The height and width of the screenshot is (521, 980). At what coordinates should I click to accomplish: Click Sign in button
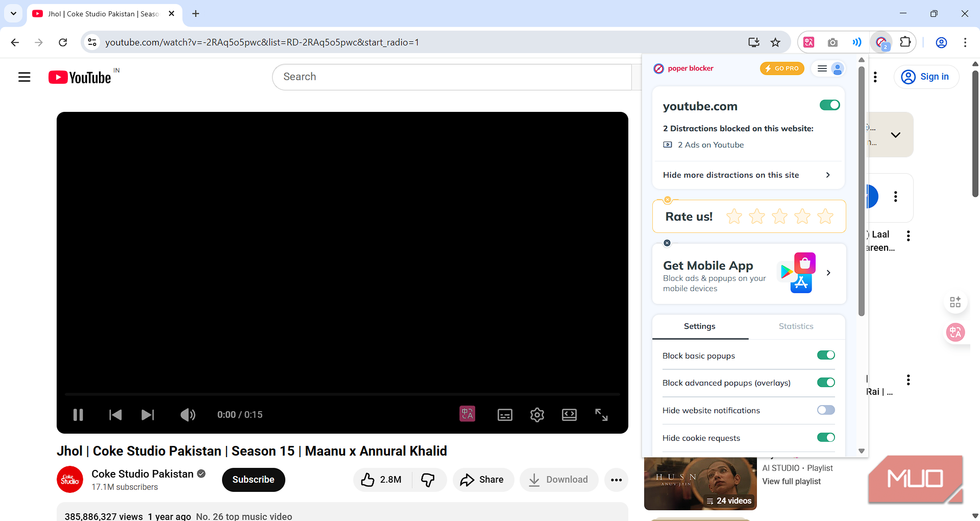pos(926,77)
